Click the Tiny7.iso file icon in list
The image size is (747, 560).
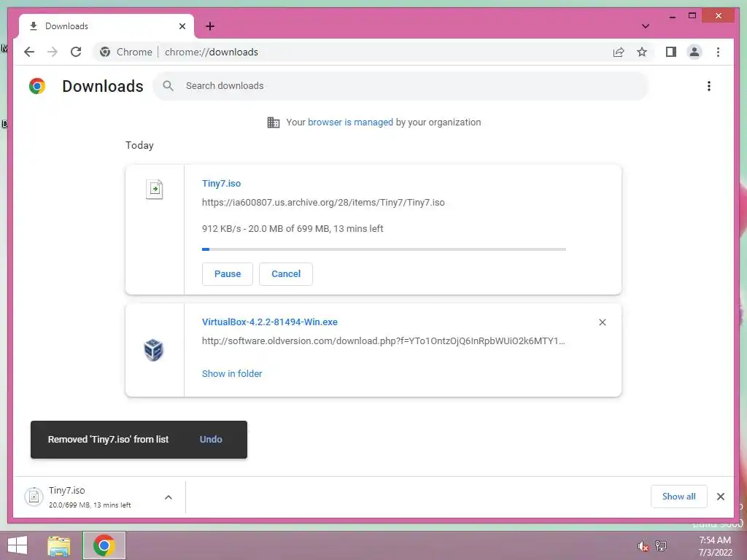[155, 189]
